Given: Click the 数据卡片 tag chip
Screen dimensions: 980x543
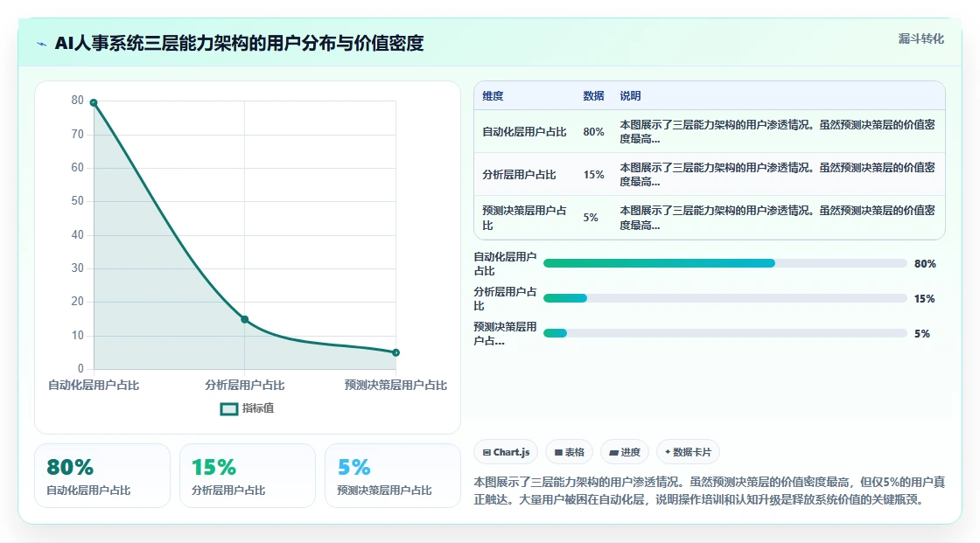Looking at the screenshot, I should [x=688, y=452].
